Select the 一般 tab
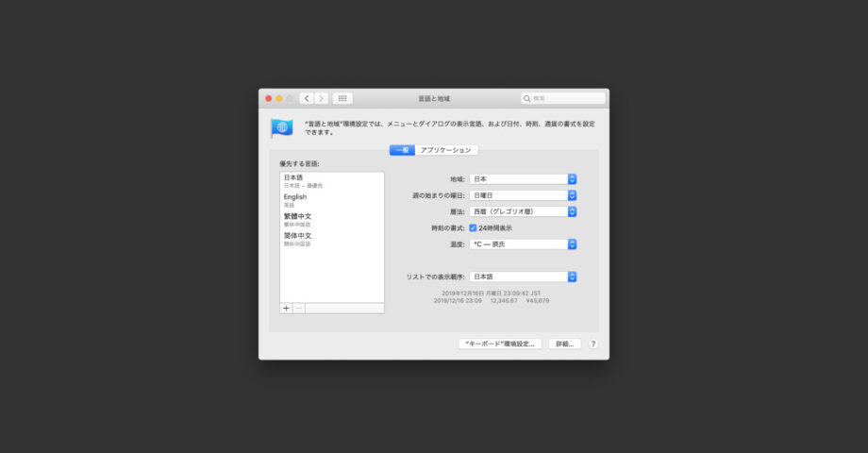 click(402, 150)
